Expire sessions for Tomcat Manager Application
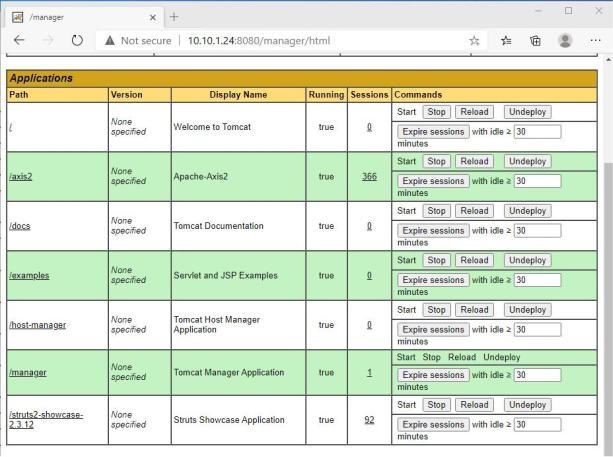This screenshot has width=613, height=457. pos(433,375)
